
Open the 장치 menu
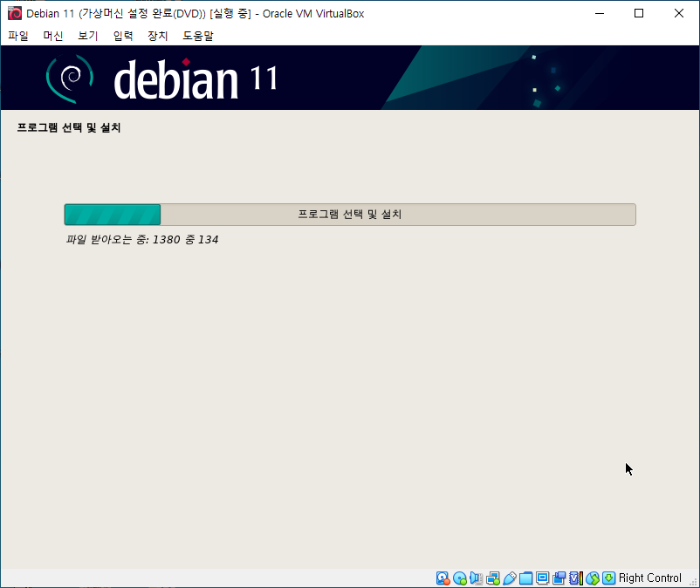pos(158,36)
